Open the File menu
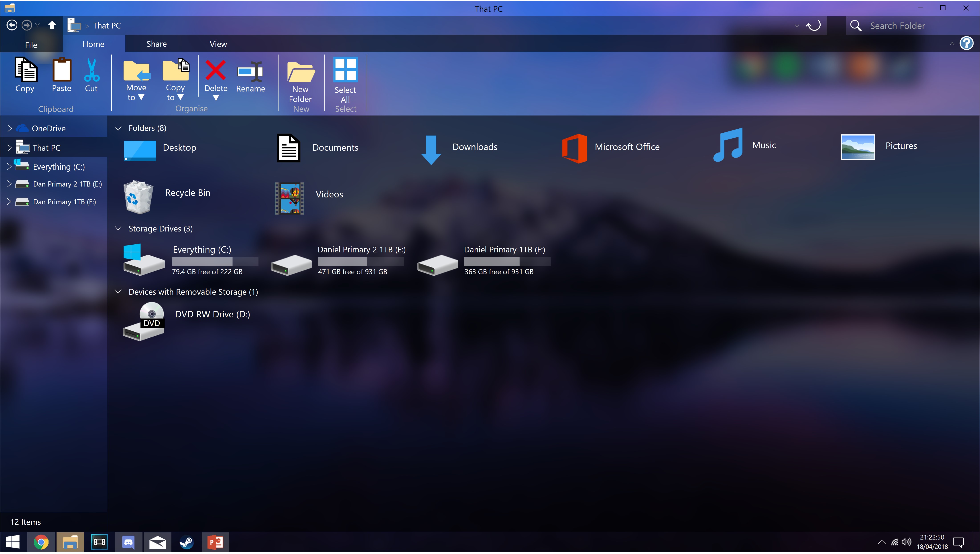Viewport: 980px width, 554px height. [31, 45]
